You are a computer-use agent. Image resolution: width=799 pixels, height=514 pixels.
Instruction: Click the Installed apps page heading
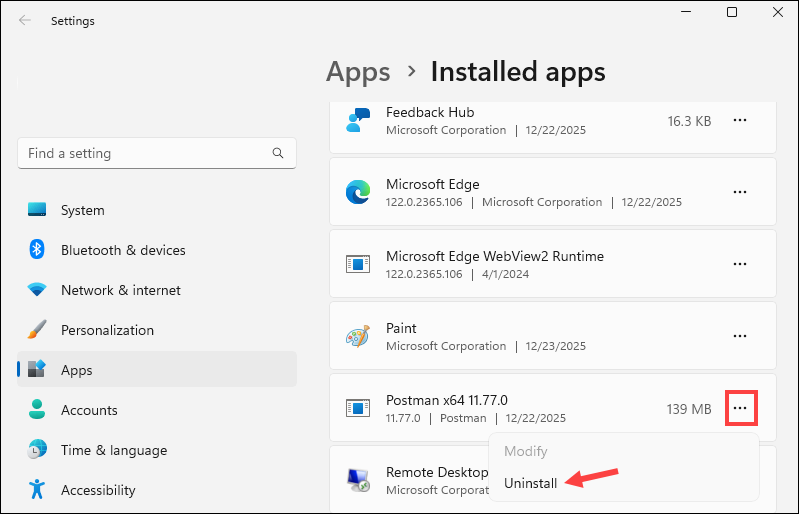[x=518, y=72]
